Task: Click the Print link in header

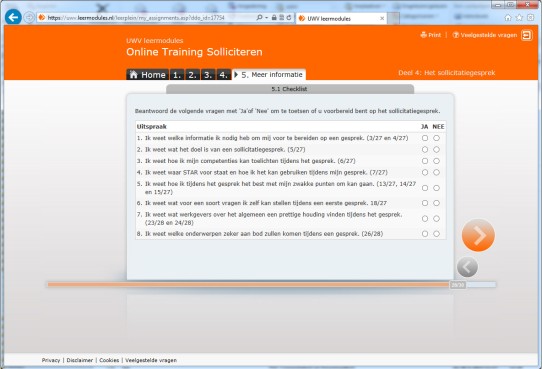Action: (x=431, y=35)
